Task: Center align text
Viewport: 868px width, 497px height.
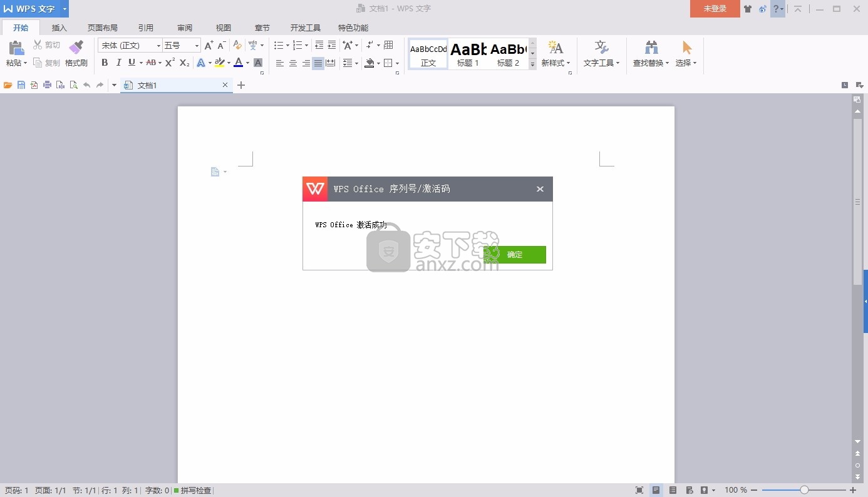Action: tap(292, 63)
